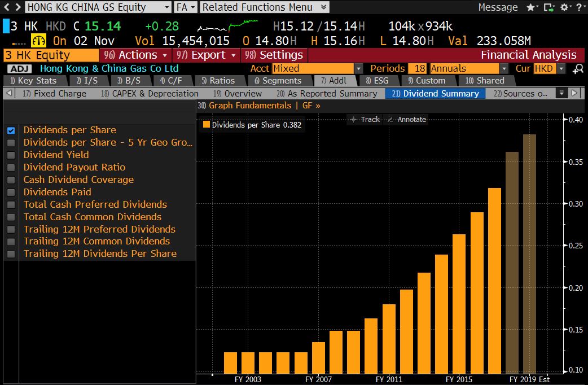This screenshot has height=385, width=588.
Task: Switch to the B/S tab
Action: coord(130,81)
